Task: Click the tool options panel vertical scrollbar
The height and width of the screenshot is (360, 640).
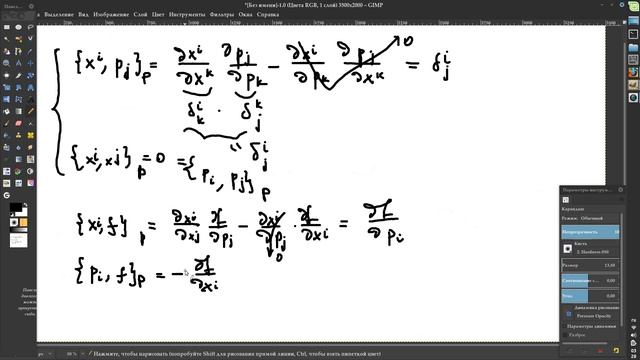Action: point(622,269)
